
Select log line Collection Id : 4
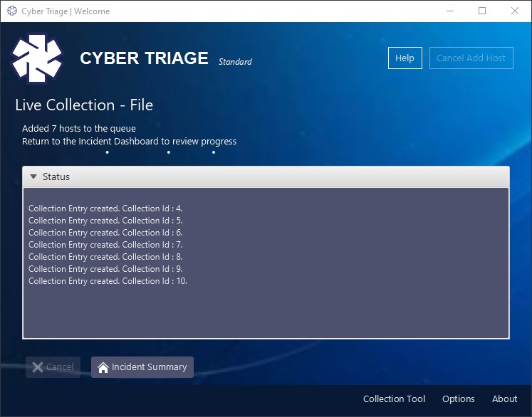[x=105, y=208]
